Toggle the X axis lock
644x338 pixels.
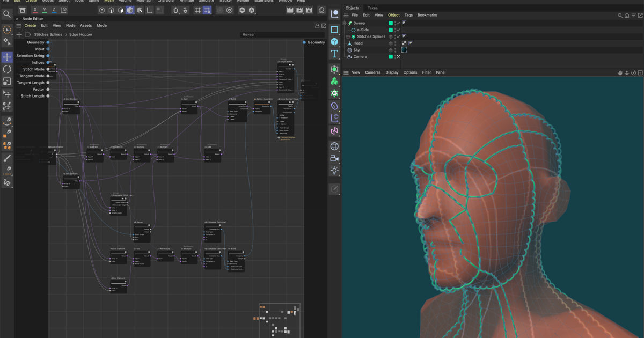tap(35, 10)
